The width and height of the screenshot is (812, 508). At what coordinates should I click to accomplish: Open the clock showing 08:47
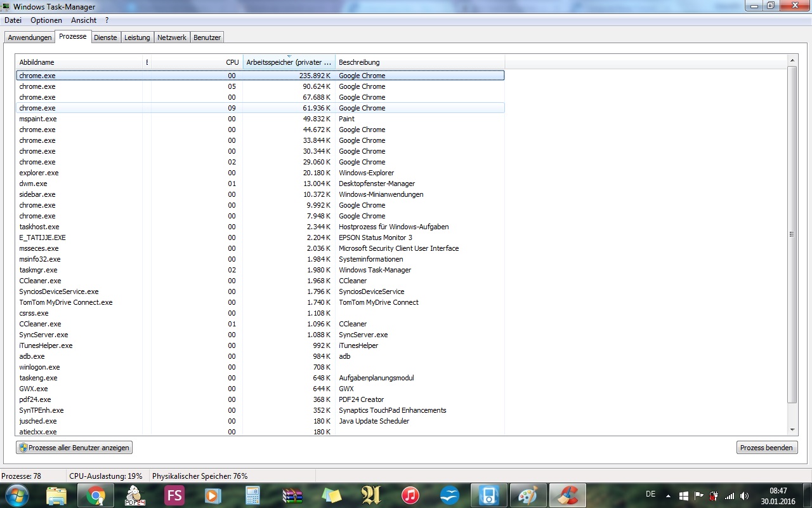[x=778, y=491]
